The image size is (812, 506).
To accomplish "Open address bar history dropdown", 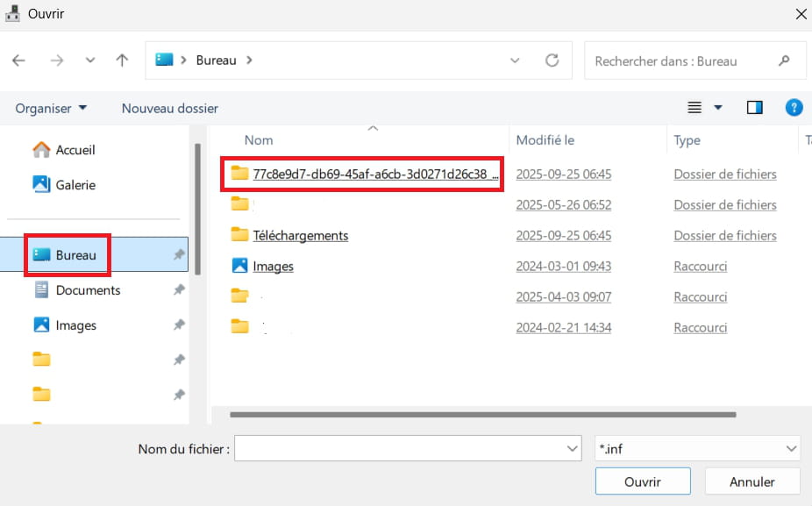I will 514,61.
